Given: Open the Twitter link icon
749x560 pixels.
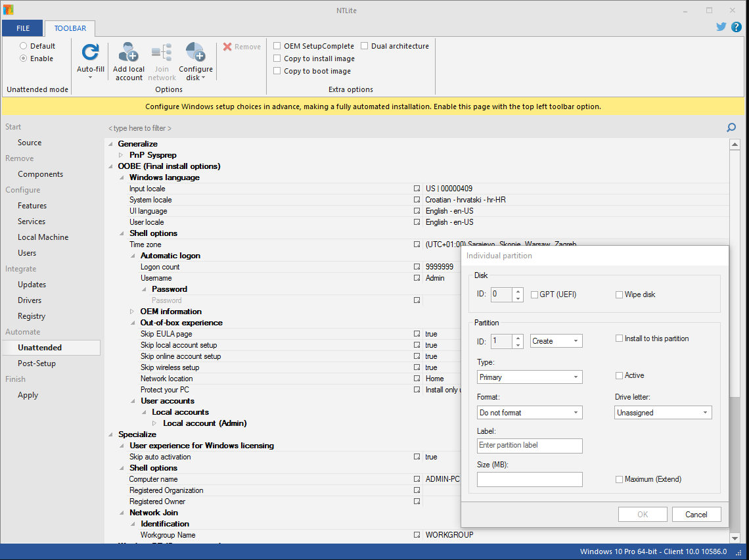Looking at the screenshot, I should 721,27.
